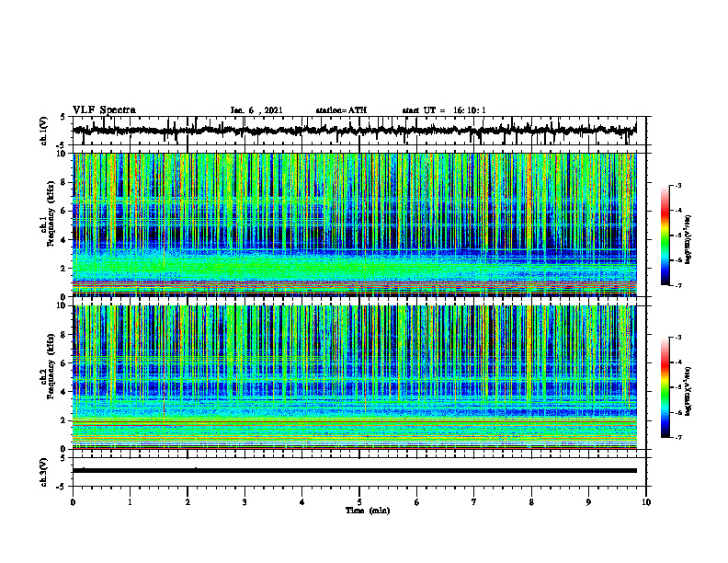Click the "7" minute tick label on the time axis
Viewport: 728px width, 563px height.
(474, 502)
